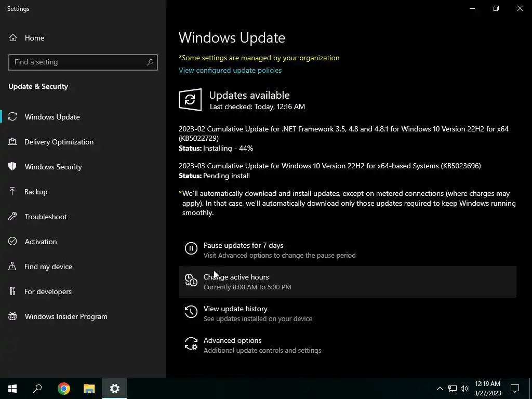Click the Show desktop sliver at the taskbar edge
This screenshot has height=399, width=532.
click(x=530, y=389)
